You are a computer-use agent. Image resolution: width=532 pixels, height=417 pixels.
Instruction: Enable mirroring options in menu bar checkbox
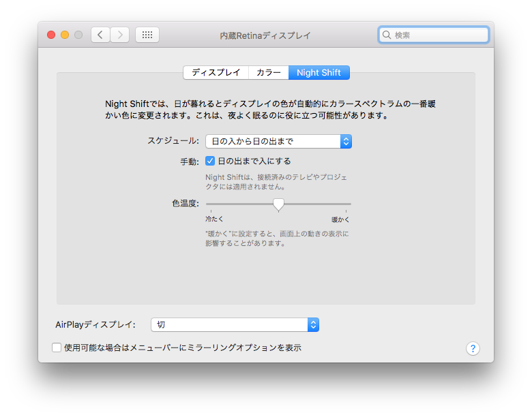pos(57,347)
